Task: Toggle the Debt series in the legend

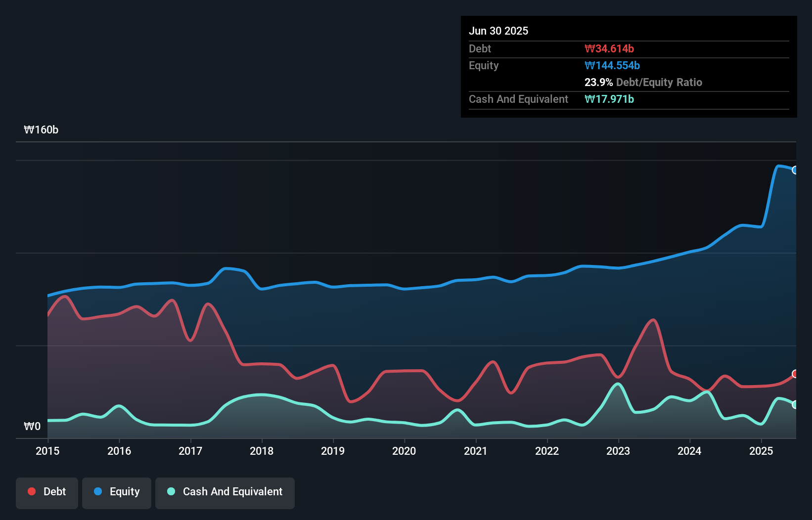Action: tap(47, 492)
